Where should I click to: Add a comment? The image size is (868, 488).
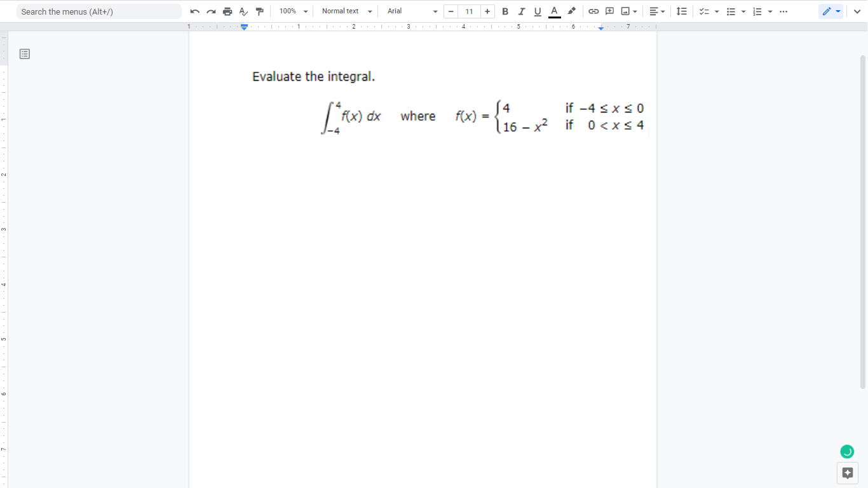click(609, 11)
